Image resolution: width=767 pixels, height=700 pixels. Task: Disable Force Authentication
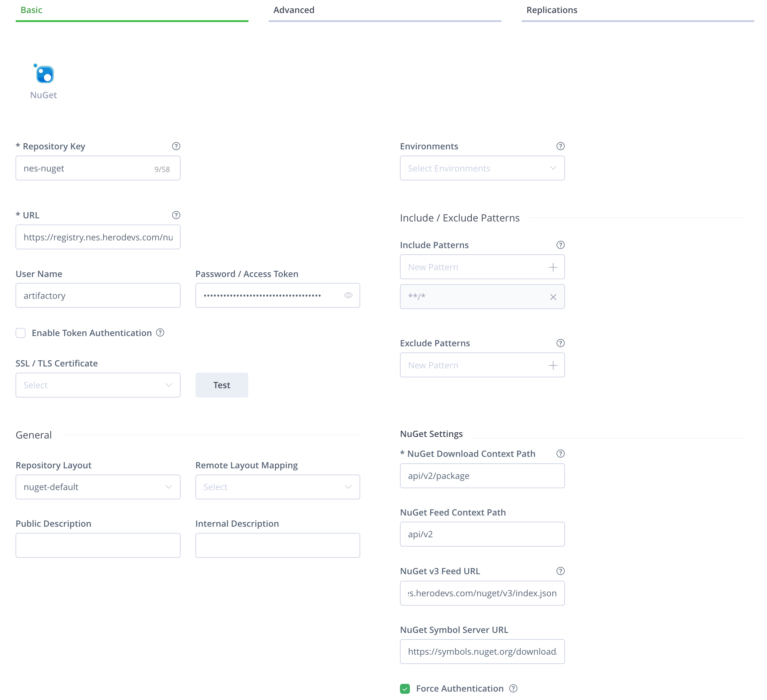pos(405,689)
